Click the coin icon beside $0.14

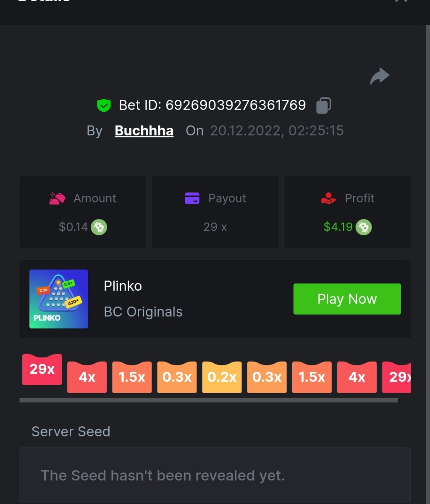(x=99, y=227)
